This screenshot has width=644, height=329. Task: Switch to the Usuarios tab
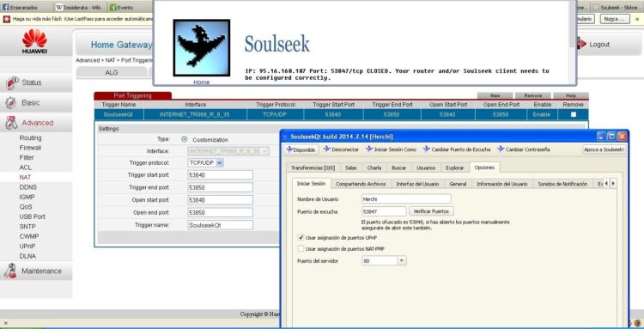click(x=426, y=168)
